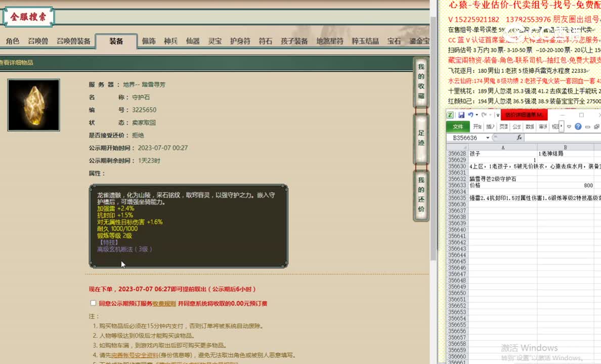
Task: Open the 神兵 category tab
Action: pyautogui.click(x=170, y=41)
